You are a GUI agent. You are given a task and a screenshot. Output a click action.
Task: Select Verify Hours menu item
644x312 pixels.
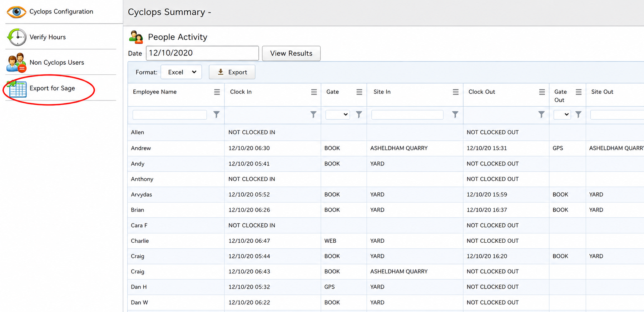(x=48, y=37)
